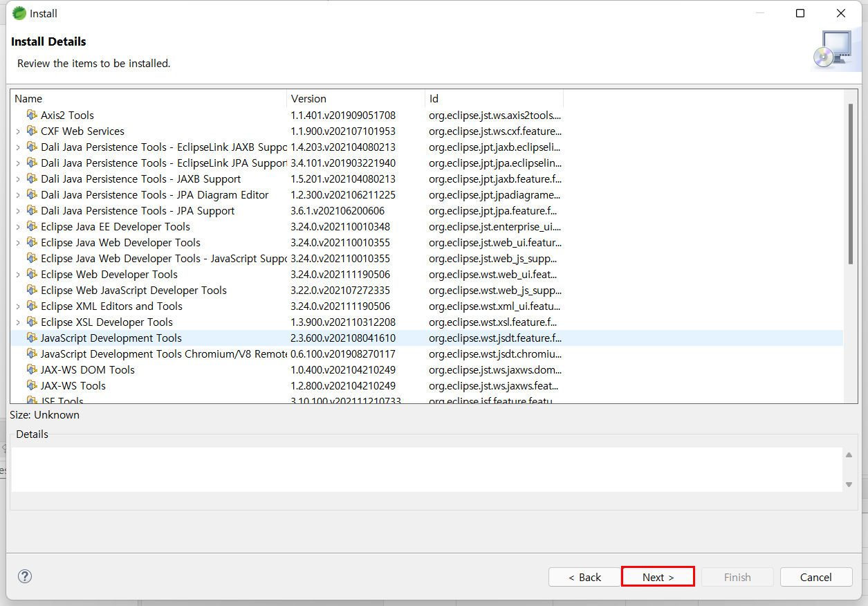Go to previous page with Back button

coord(584,577)
